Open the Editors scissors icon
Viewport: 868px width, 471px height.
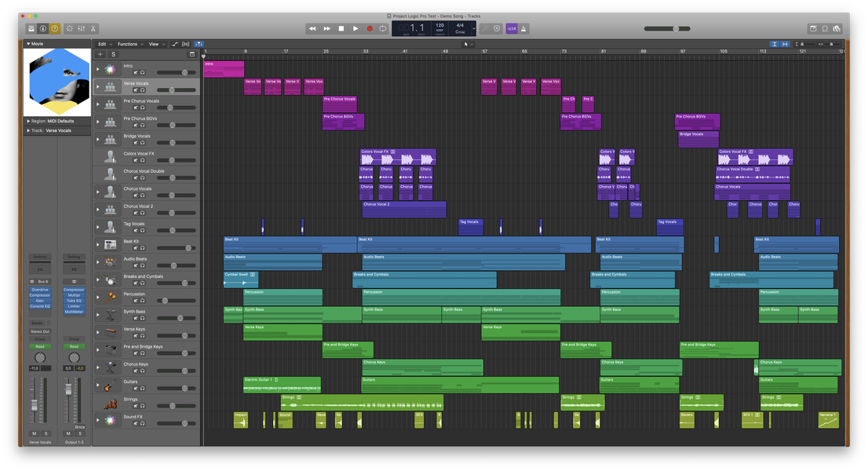[x=93, y=28]
